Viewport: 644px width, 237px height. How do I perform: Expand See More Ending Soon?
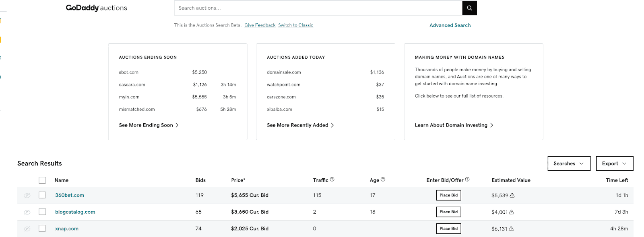point(149,125)
